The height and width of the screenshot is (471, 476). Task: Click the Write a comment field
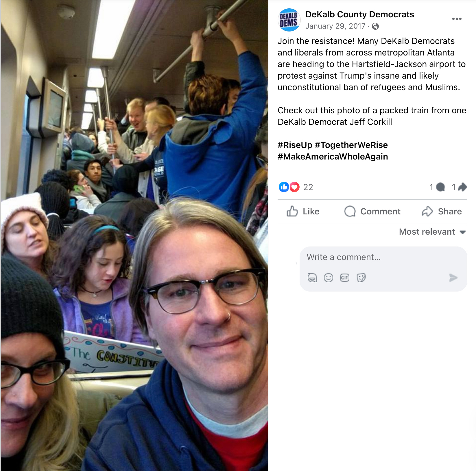point(383,257)
